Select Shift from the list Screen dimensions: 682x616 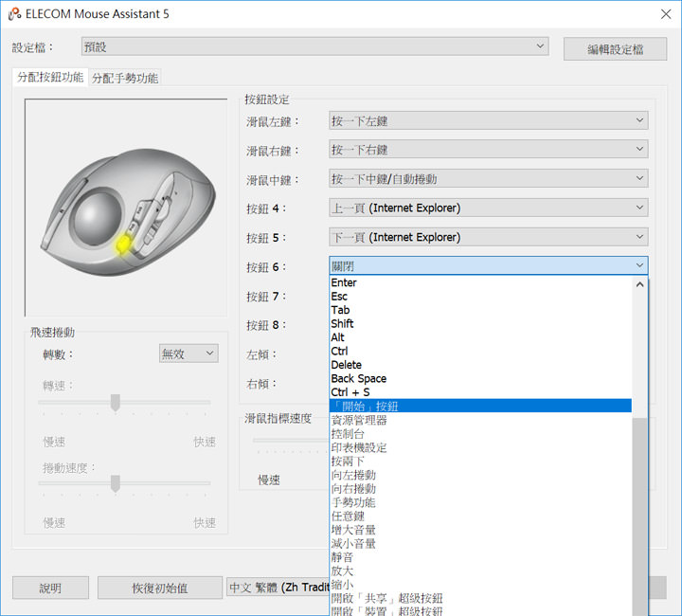[480, 324]
